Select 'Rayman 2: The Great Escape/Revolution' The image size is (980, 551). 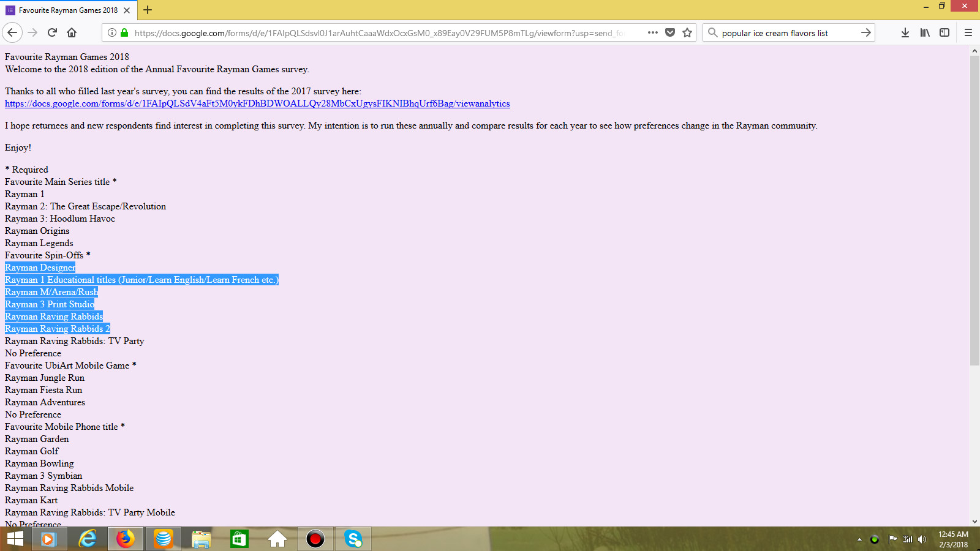[x=85, y=206]
